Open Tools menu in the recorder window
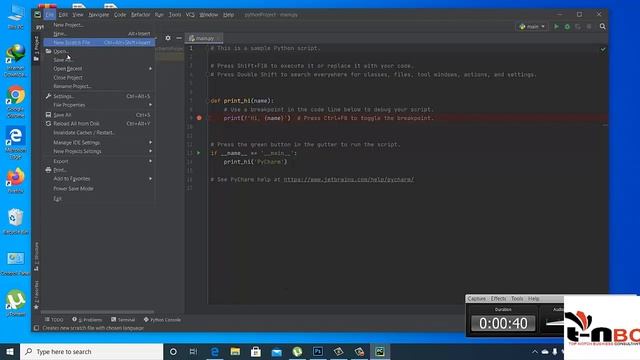Viewport: 640px width, 360px height. point(517,299)
